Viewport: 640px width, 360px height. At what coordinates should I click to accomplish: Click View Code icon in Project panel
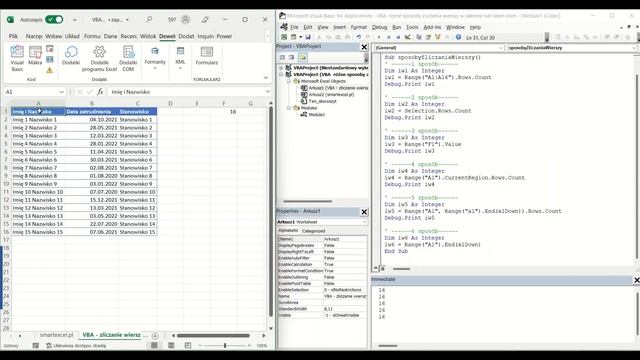(282, 58)
